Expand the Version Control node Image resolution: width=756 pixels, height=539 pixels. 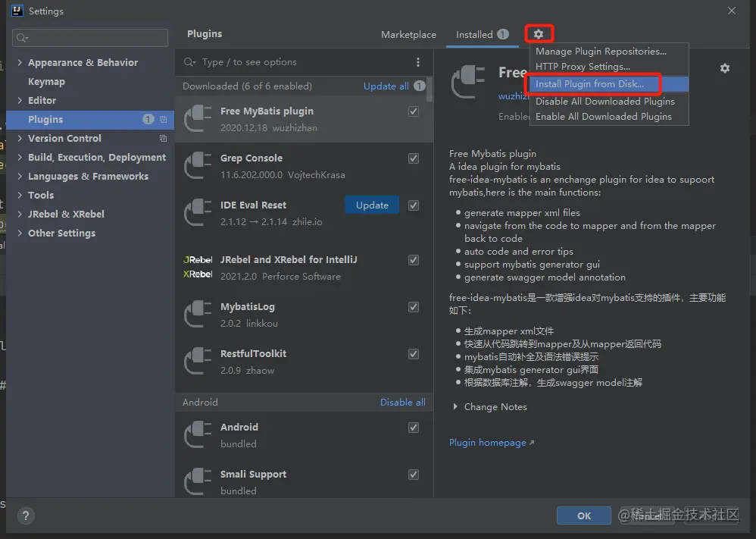pyautogui.click(x=20, y=138)
